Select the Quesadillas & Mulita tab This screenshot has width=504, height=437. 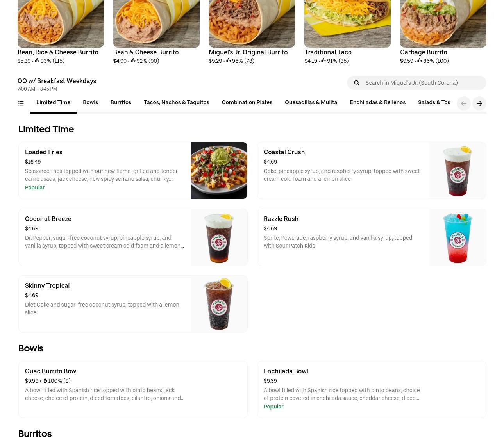[x=311, y=102]
